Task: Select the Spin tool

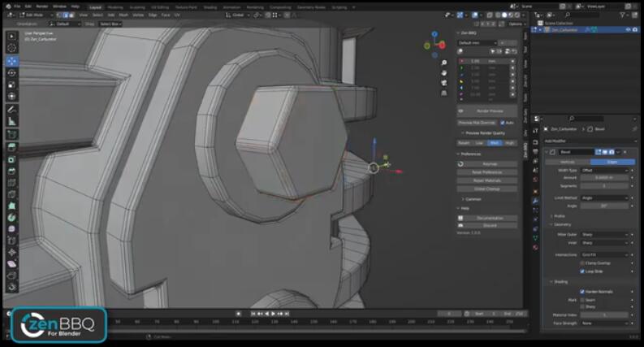Action: [11, 217]
